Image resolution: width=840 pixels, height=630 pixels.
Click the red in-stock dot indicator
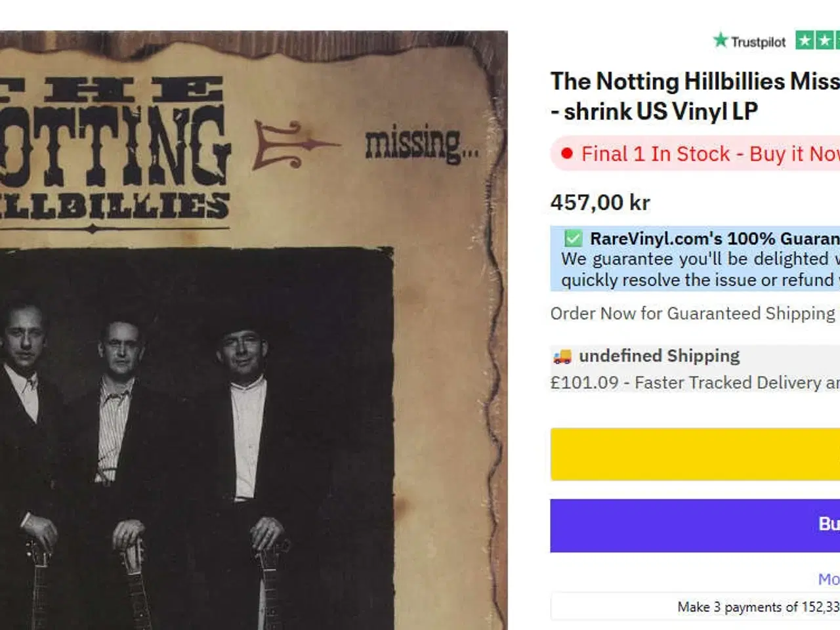click(567, 153)
